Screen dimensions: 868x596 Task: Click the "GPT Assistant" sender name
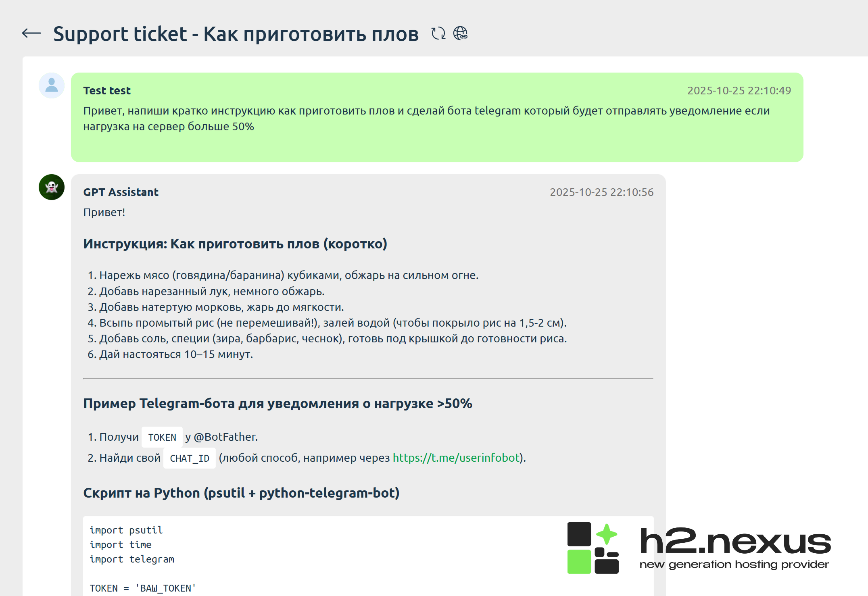click(121, 192)
